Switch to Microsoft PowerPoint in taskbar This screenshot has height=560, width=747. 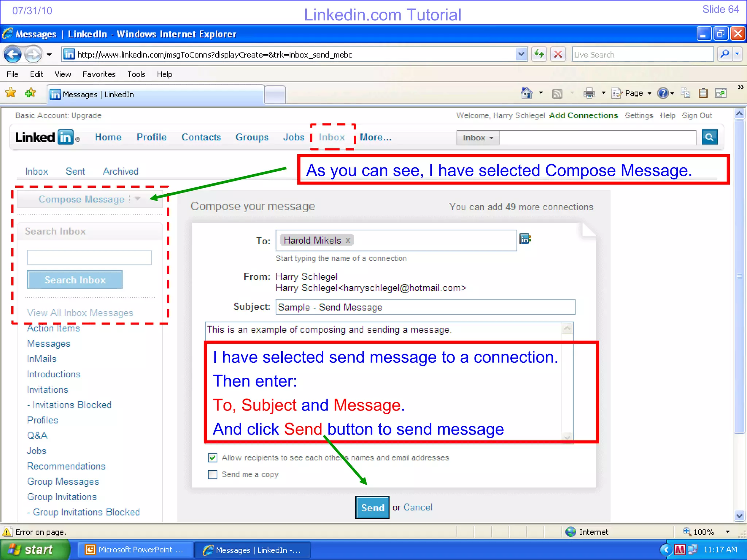click(x=135, y=550)
